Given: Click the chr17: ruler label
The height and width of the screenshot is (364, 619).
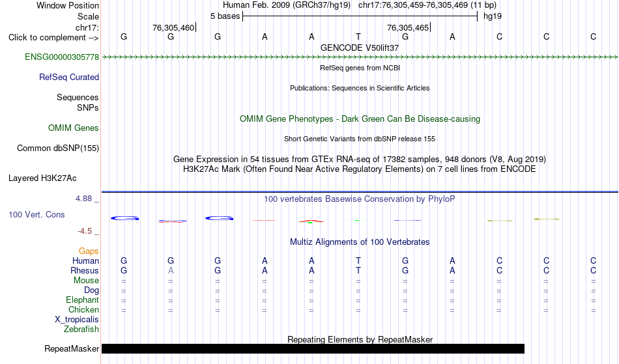Looking at the screenshot, I should click(x=87, y=28).
